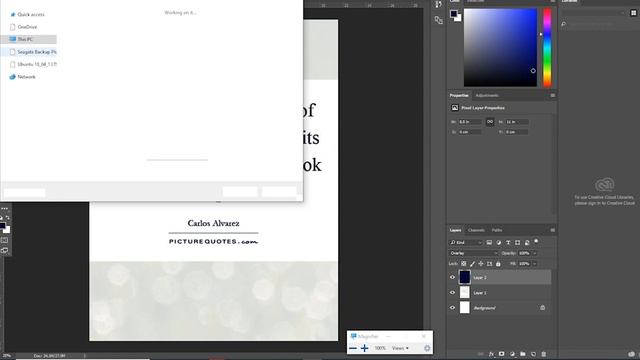Click the foreground color swatch in Color panel
Viewport: 640px width, 360px height.
pos(453,13)
